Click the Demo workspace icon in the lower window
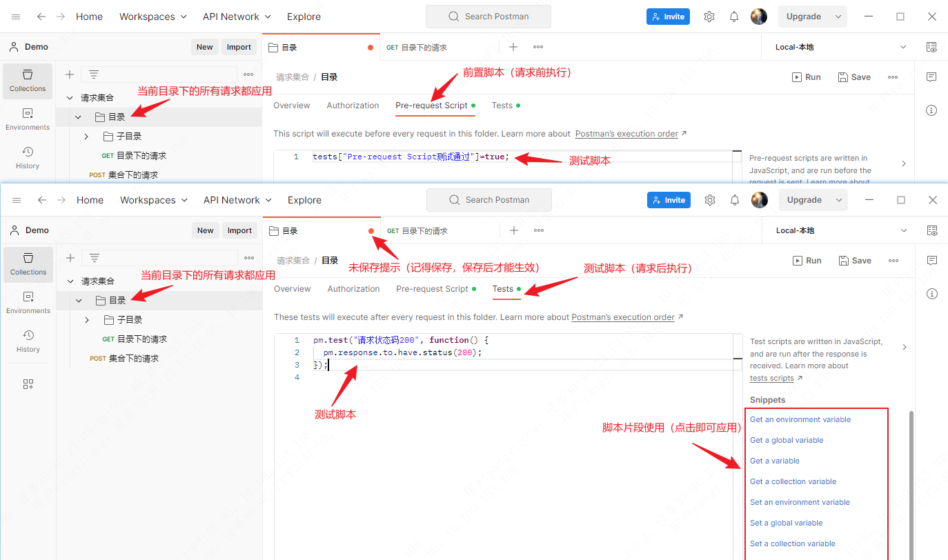Image resolution: width=948 pixels, height=560 pixels. [x=14, y=230]
